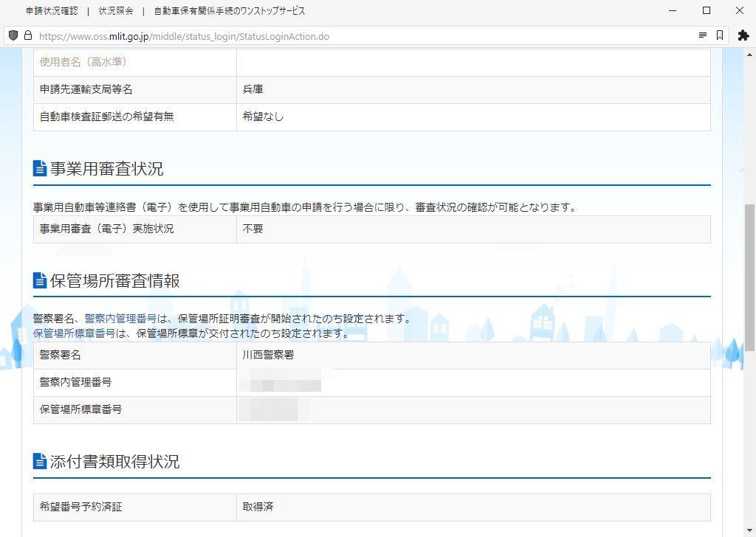Screen dimensions: 756x537
Task: Click the 取得済 value cell
Action: click(473, 507)
